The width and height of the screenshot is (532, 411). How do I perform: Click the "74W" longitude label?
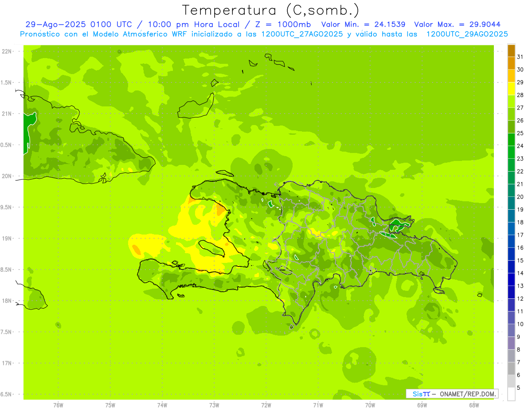point(162,405)
